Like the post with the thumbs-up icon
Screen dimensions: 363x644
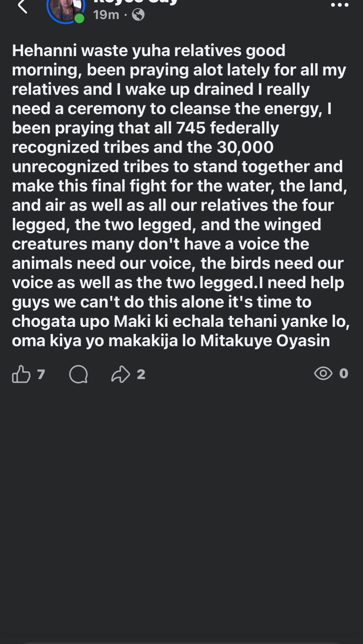pos(21,374)
